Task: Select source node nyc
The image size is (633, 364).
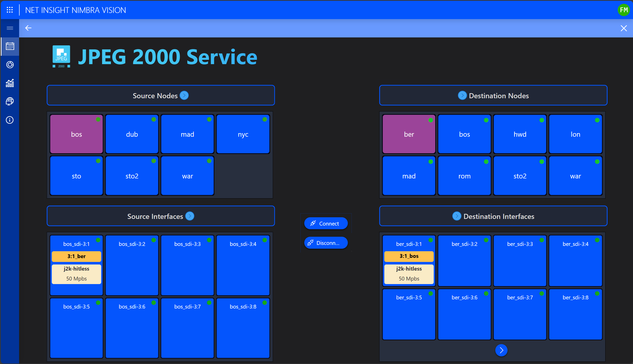Action: click(x=243, y=134)
